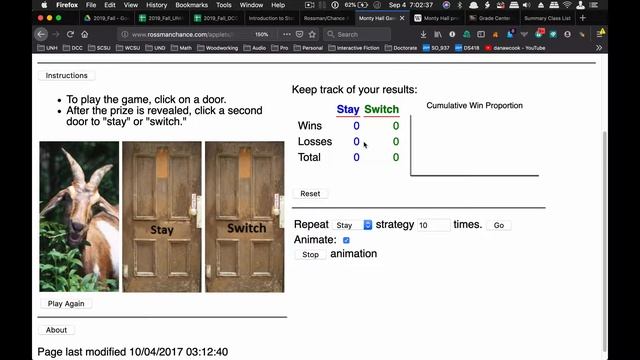Image resolution: width=640 pixels, height=360 pixels.
Task: Open a new browser tab
Action: tap(582, 18)
